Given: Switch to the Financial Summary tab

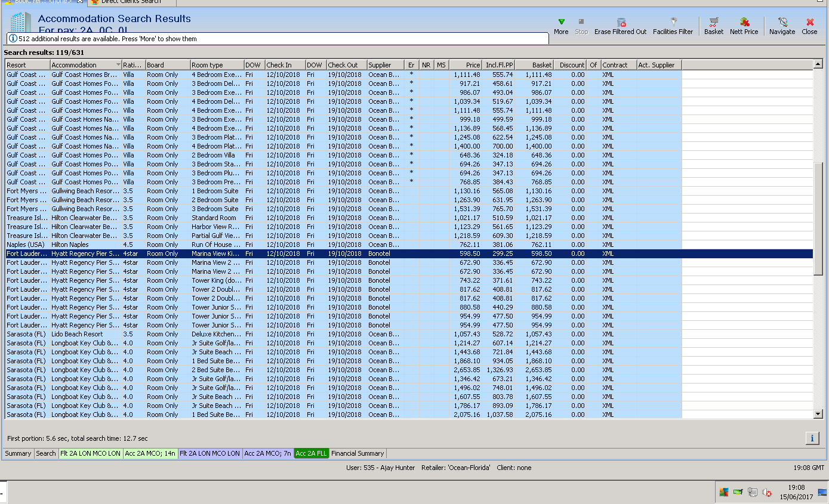Looking at the screenshot, I should (x=358, y=453).
